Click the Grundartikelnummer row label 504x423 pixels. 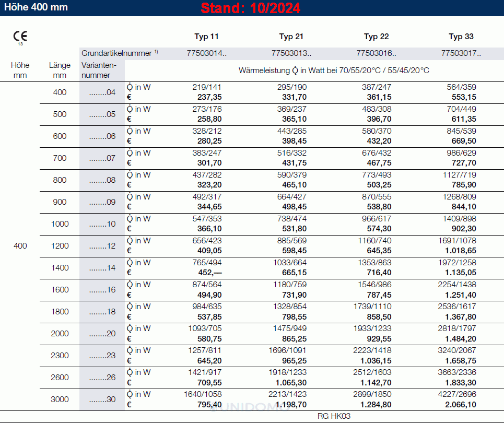click(120, 53)
